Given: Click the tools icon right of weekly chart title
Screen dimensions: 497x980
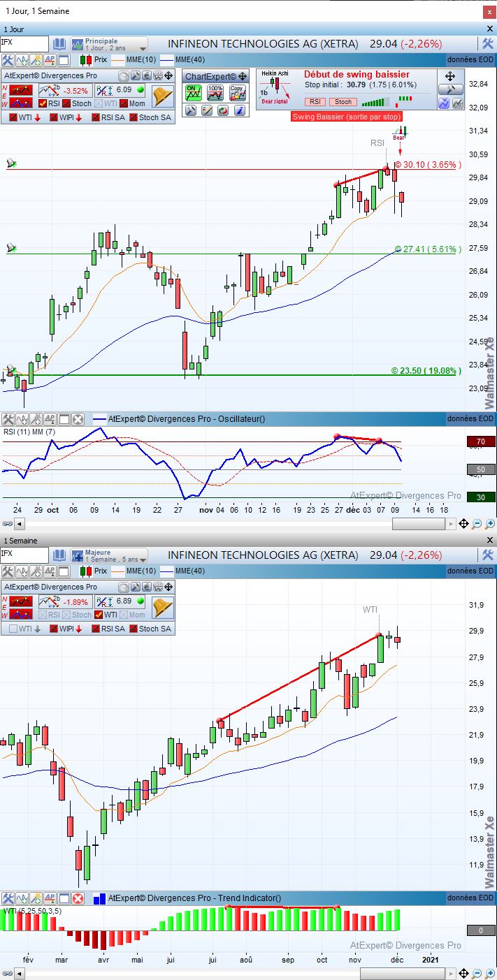Looking at the screenshot, I should point(488,555).
